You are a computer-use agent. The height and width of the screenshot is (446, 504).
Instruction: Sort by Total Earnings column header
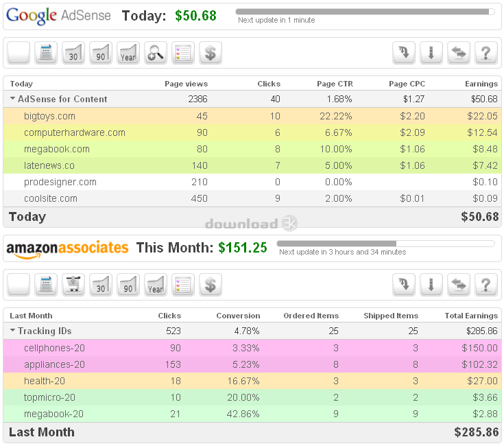(471, 316)
